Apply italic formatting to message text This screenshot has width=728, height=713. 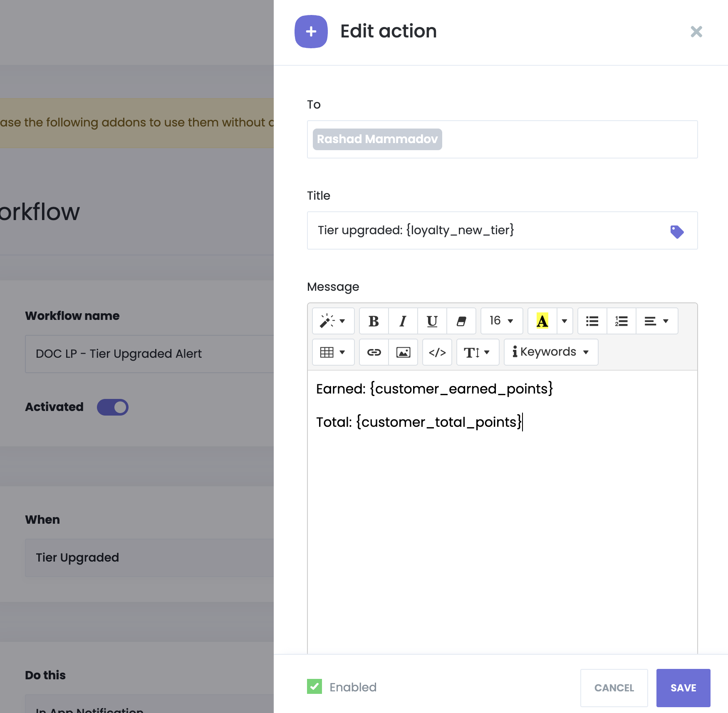(x=403, y=321)
